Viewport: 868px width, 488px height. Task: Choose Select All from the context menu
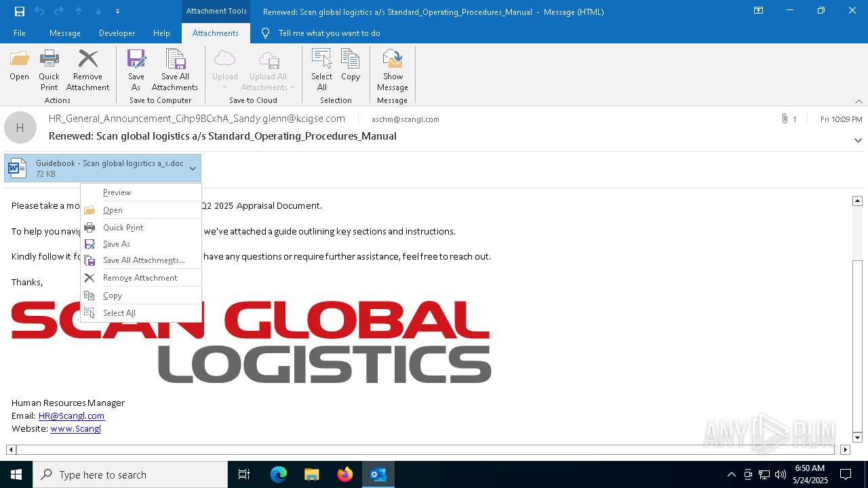point(141,313)
